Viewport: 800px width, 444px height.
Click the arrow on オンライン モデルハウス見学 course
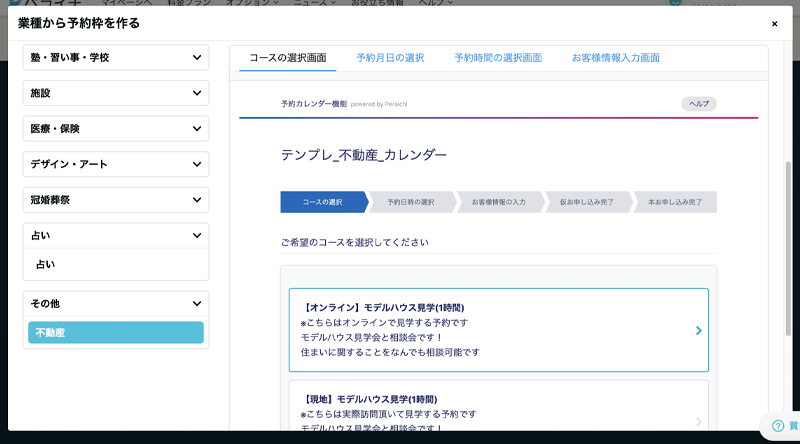pyautogui.click(x=698, y=330)
